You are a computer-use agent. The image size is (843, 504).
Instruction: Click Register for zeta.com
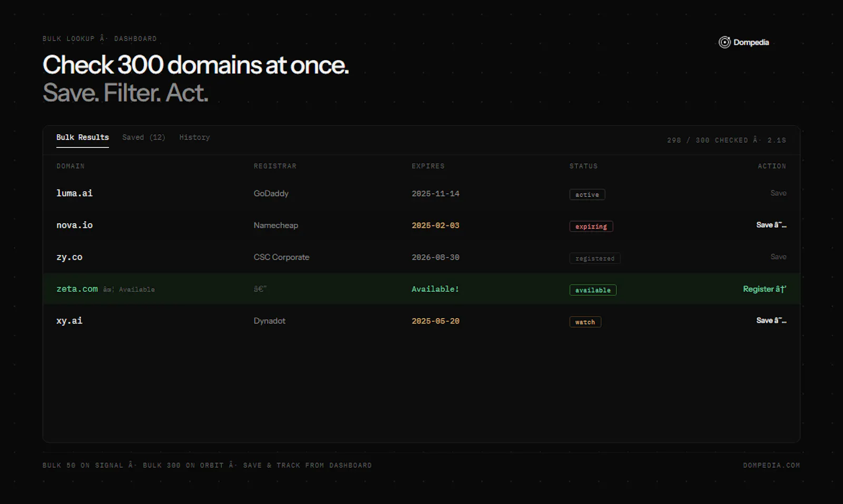(x=764, y=289)
